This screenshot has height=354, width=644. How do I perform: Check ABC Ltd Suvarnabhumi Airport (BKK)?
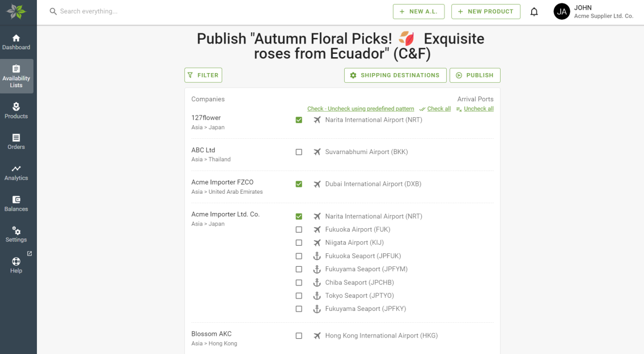coord(299,152)
